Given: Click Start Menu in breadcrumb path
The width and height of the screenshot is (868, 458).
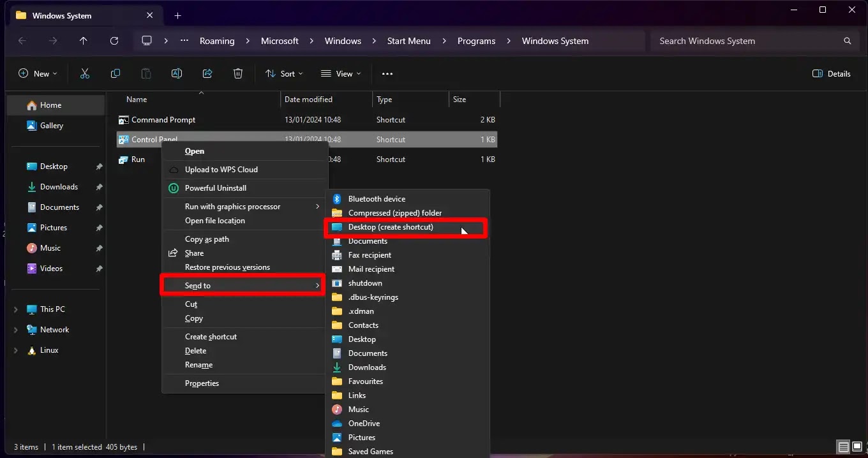Looking at the screenshot, I should coord(408,41).
